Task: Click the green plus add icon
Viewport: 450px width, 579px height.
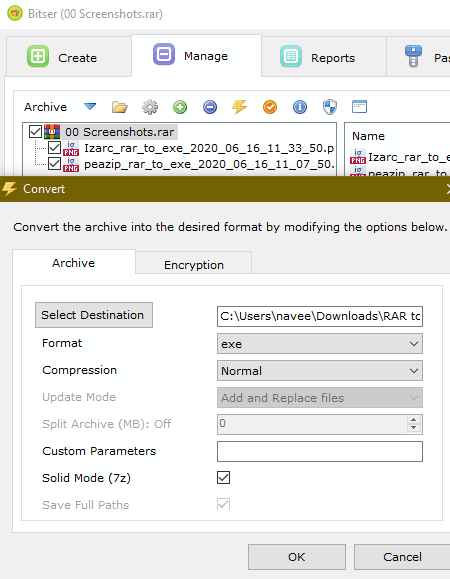Action: click(x=180, y=107)
